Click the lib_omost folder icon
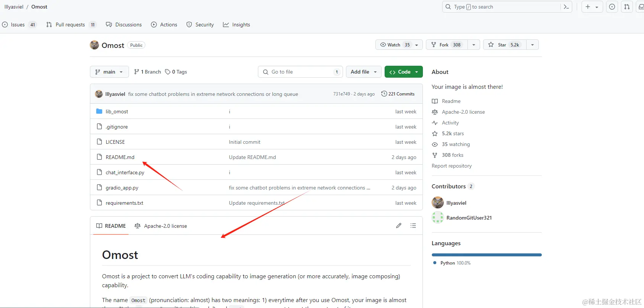 [x=99, y=111]
